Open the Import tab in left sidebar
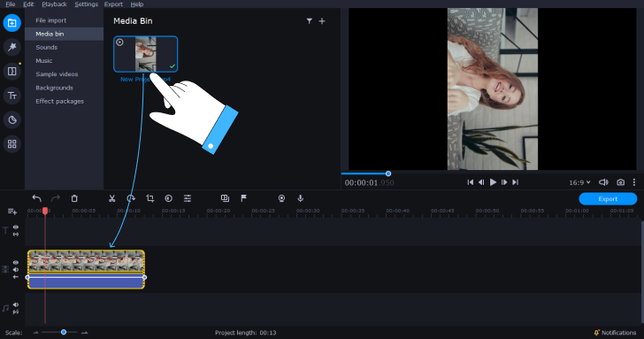 [x=11, y=23]
